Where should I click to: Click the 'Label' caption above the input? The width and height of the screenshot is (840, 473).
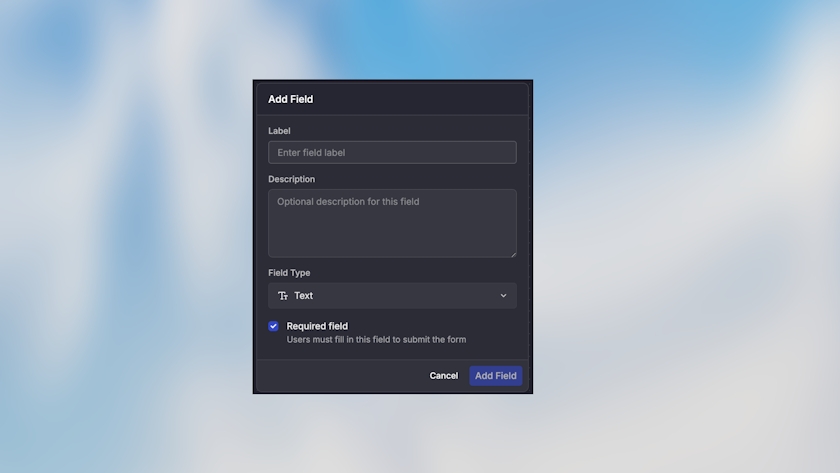[x=279, y=131]
